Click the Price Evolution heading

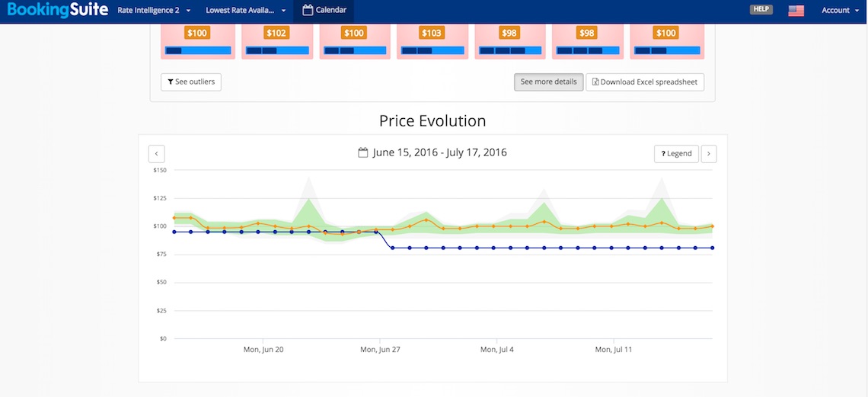pos(432,120)
